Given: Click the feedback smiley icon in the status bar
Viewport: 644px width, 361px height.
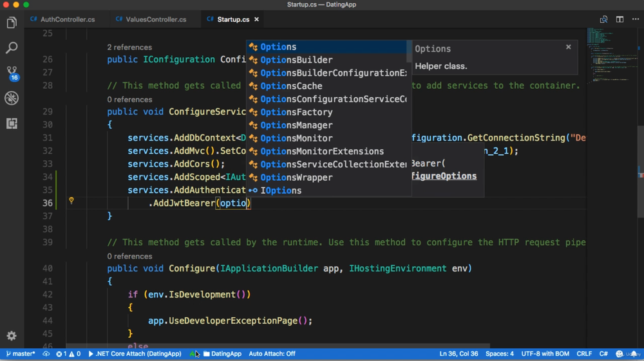Looking at the screenshot, I should (620, 354).
